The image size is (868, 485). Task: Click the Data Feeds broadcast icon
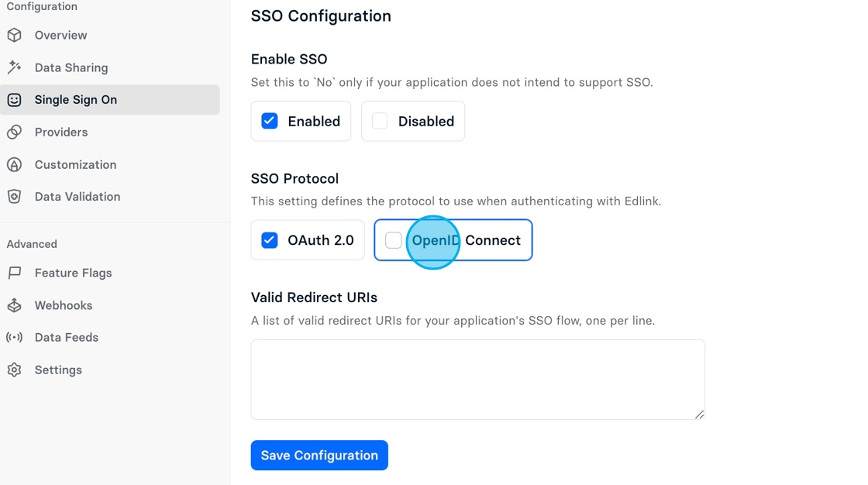click(x=15, y=337)
